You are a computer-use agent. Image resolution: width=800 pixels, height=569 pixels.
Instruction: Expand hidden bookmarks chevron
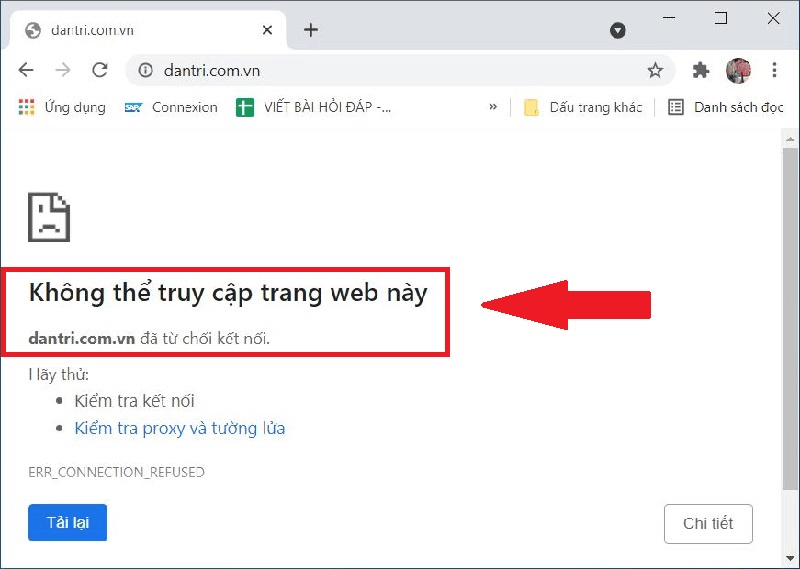point(493,107)
